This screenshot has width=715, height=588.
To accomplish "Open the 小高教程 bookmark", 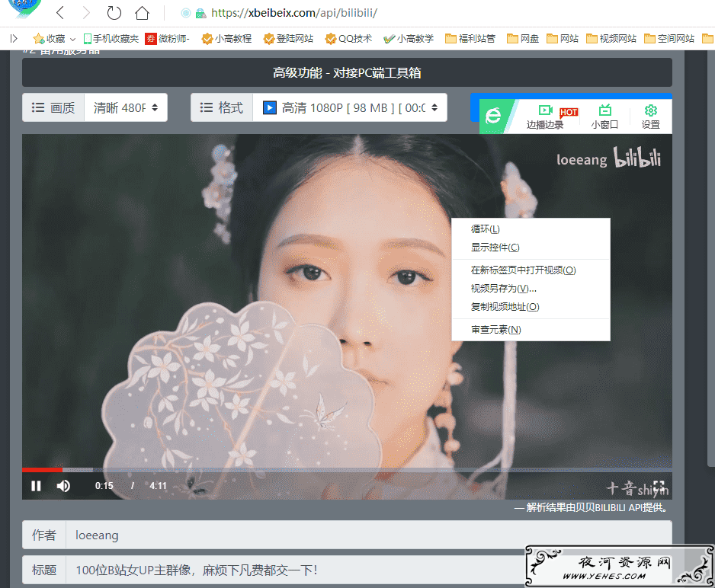I will (x=226, y=39).
